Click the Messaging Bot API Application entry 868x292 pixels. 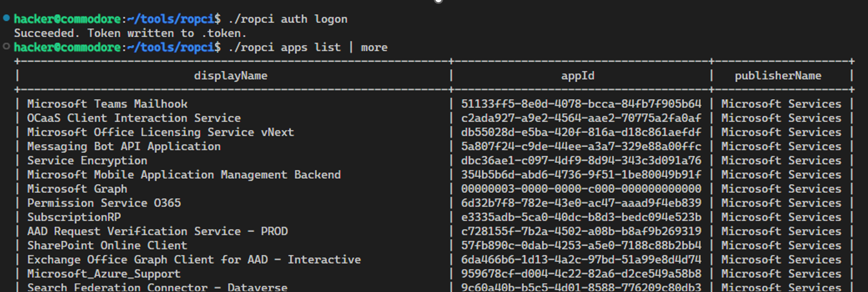click(124, 147)
